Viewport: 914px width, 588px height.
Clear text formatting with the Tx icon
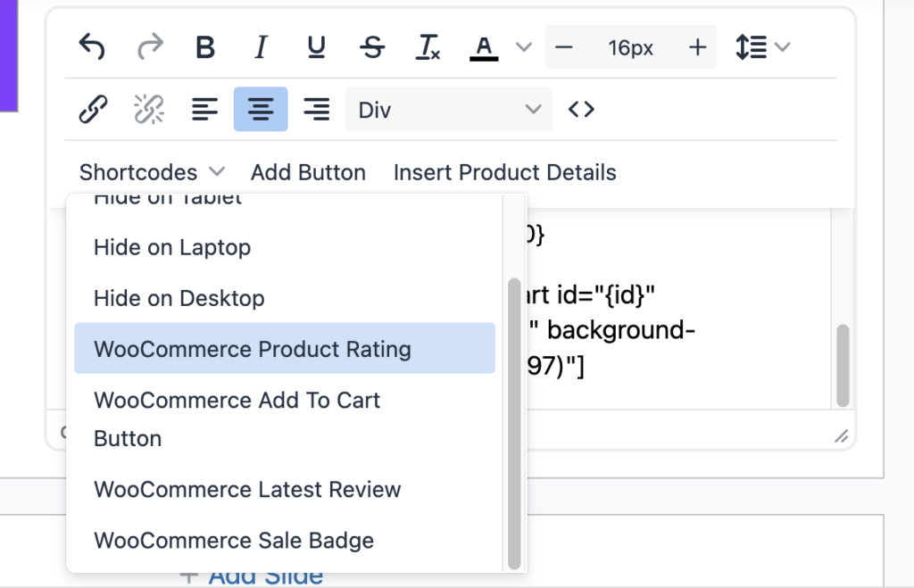point(427,47)
